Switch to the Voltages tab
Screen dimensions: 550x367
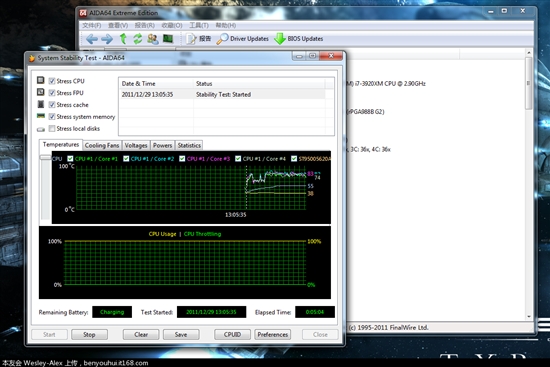[x=136, y=145]
